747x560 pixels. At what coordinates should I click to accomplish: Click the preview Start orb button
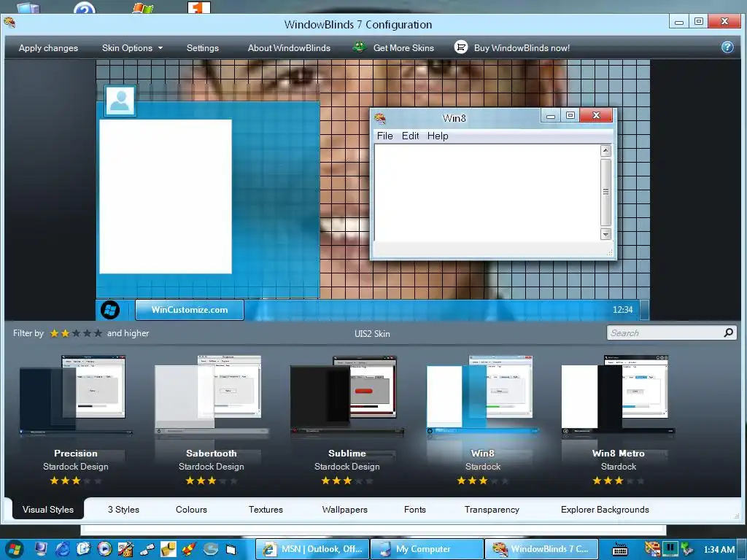(110, 310)
